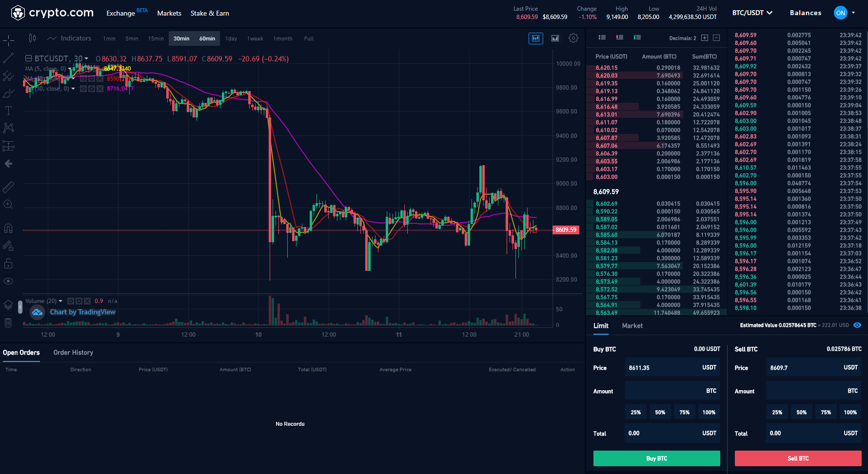Image resolution: width=868 pixels, height=474 pixels.
Task: Select the 60min timeframe
Action: click(x=207, y=38)
